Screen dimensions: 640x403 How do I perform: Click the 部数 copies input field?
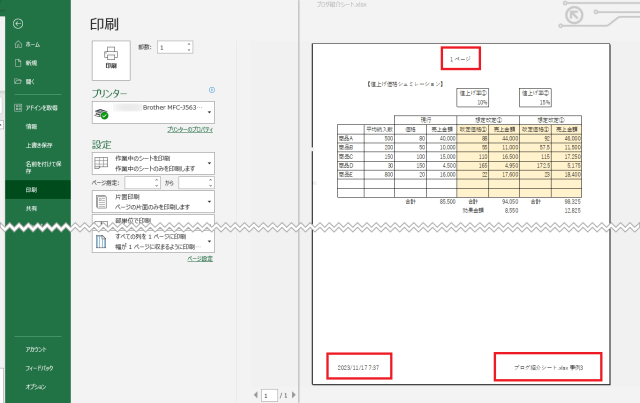[171, 47]
